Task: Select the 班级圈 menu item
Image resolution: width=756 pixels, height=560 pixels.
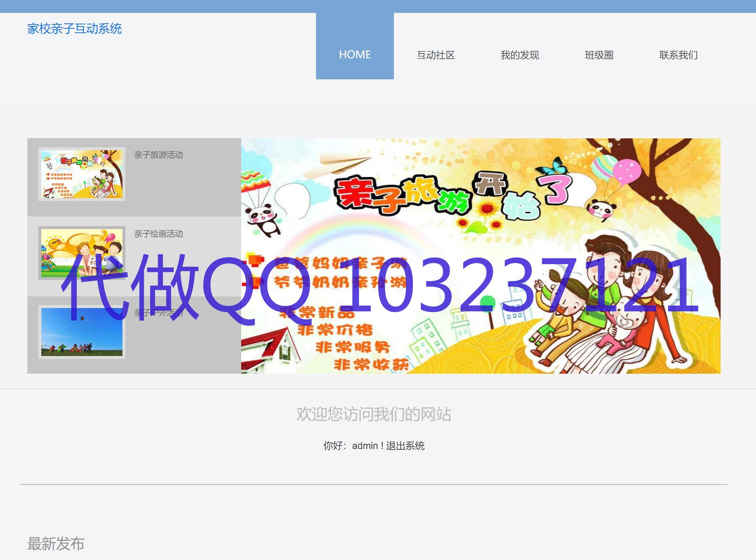Action: pyautogui.click(x=599, y=55)
